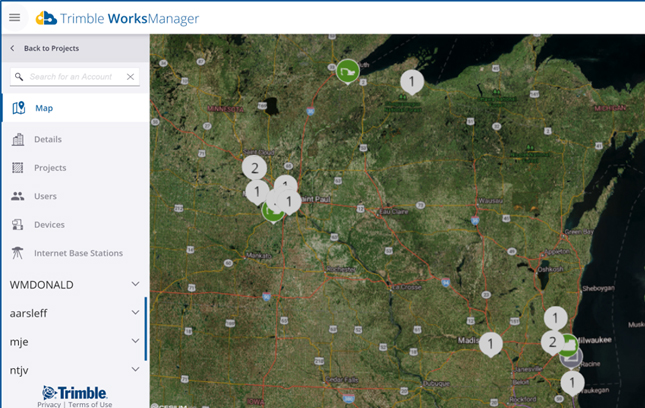Click the Search for an Account field
645x408 pixels.
[75, 77]
